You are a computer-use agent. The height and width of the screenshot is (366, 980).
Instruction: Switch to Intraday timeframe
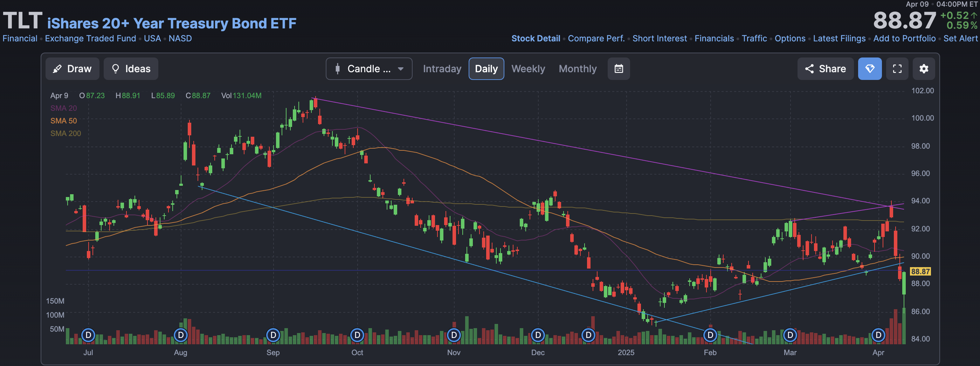point(442,69)
